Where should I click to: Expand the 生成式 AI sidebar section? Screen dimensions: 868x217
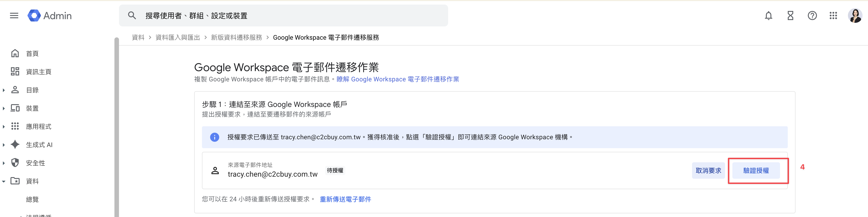tap(4, 145)
